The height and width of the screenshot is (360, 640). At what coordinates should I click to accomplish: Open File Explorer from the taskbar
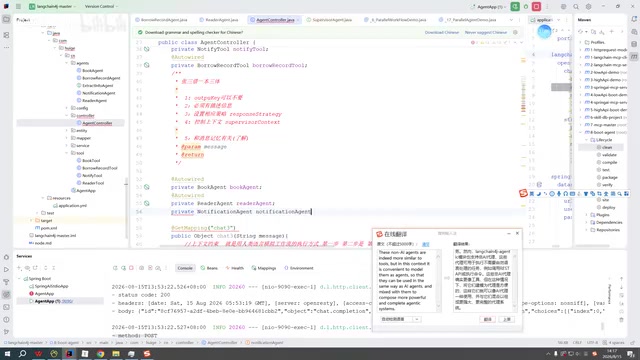[116, 354]
